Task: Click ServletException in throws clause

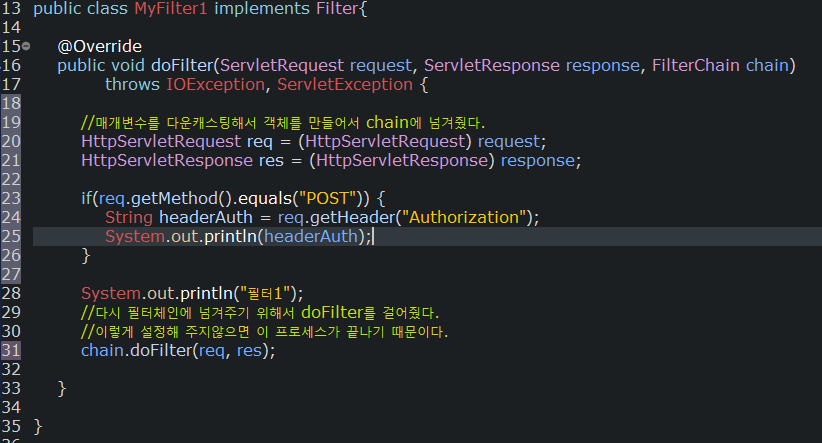Action: pos(345,84)
